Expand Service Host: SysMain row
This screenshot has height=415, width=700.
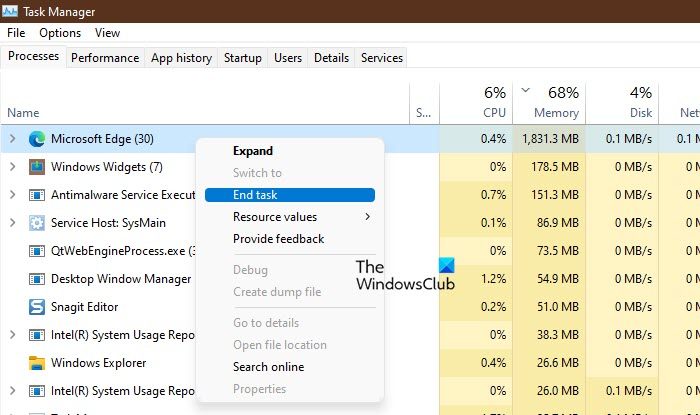[x=12, y=223]
